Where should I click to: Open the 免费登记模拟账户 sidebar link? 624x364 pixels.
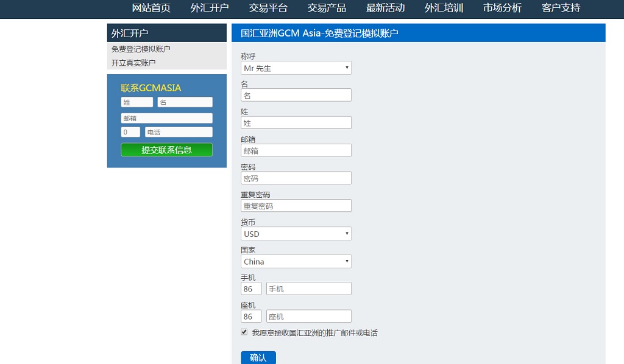coord(141,49)
